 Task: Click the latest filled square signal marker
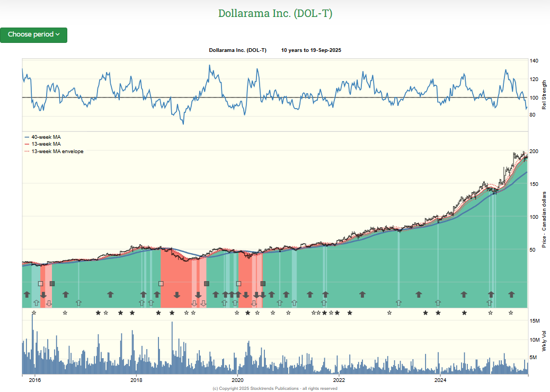click(263, 283)
